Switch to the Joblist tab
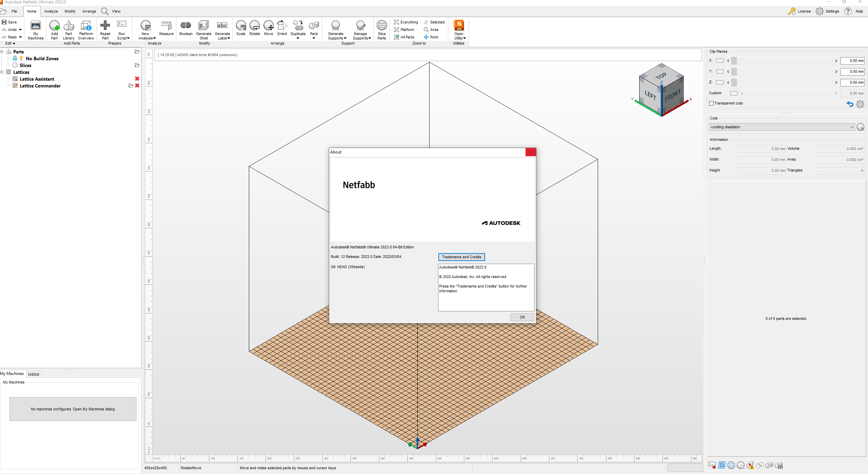The width and height of the screenshot is (868, 474). pyautogui.click(x=33, y=374)
